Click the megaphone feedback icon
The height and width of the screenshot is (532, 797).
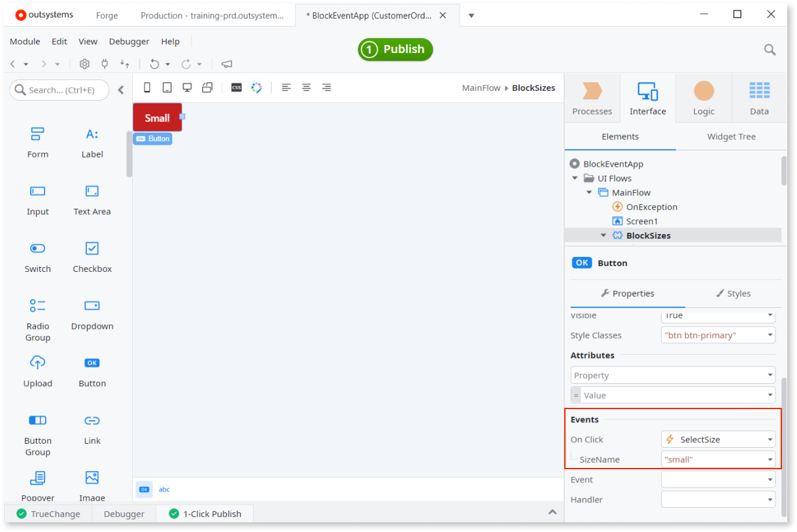[227, 64]
